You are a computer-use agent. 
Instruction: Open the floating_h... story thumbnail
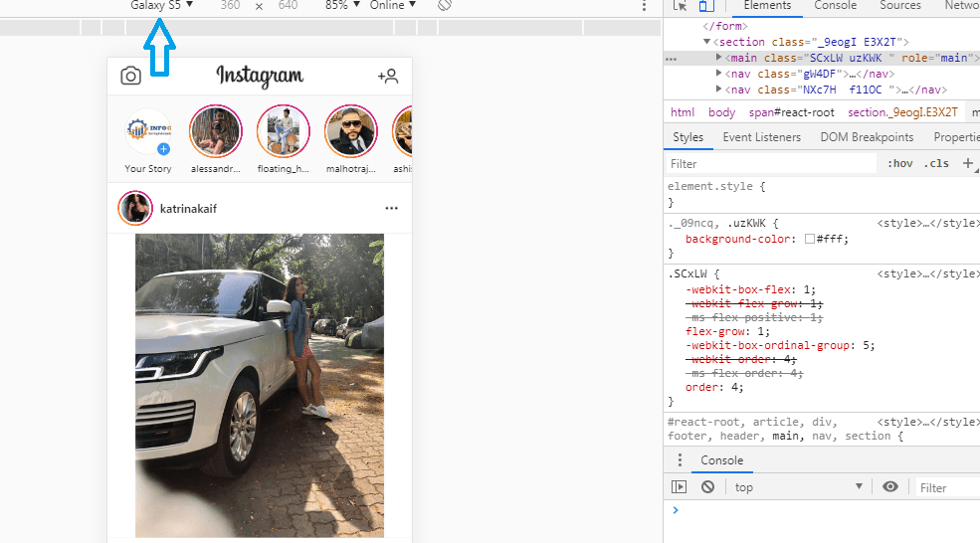pyautogui.click(x=284, y=131)
